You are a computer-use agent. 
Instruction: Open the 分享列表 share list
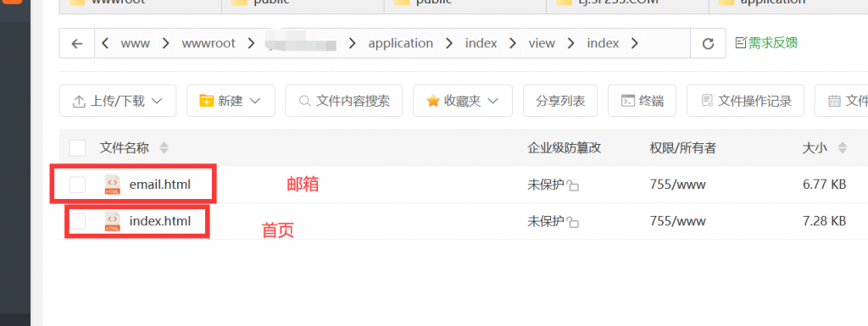(x=560, y=101)
